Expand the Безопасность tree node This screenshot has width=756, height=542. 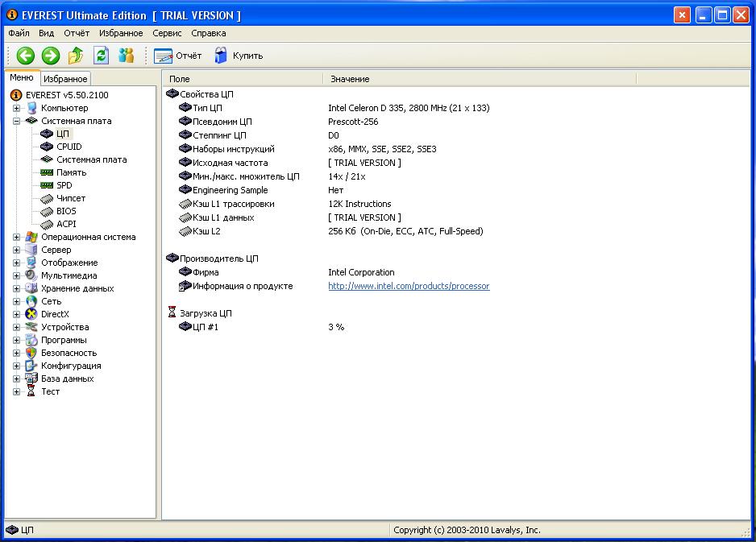16,353
